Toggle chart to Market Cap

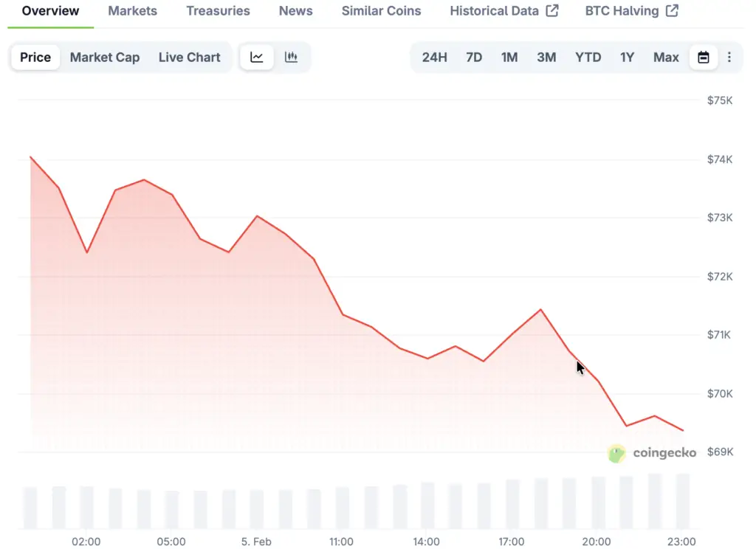[x=105, y=58]
